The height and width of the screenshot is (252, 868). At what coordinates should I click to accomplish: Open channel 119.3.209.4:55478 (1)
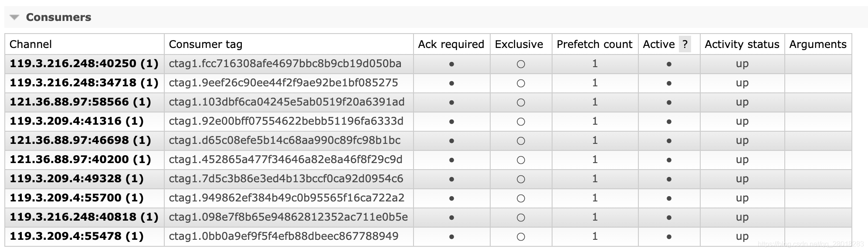77,236
